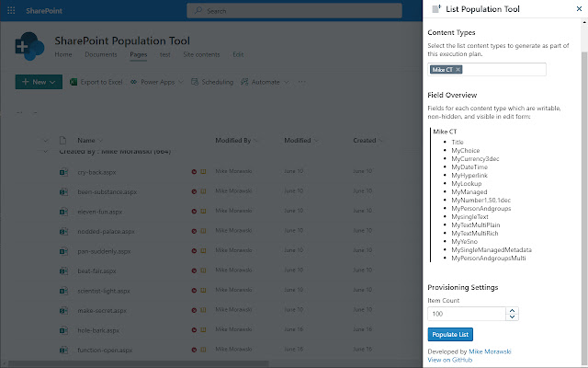This screenshot has height=368, width=588.
Task: Click the yellow book icon for scientist-light.aspx
Action: tap(203, 291)
